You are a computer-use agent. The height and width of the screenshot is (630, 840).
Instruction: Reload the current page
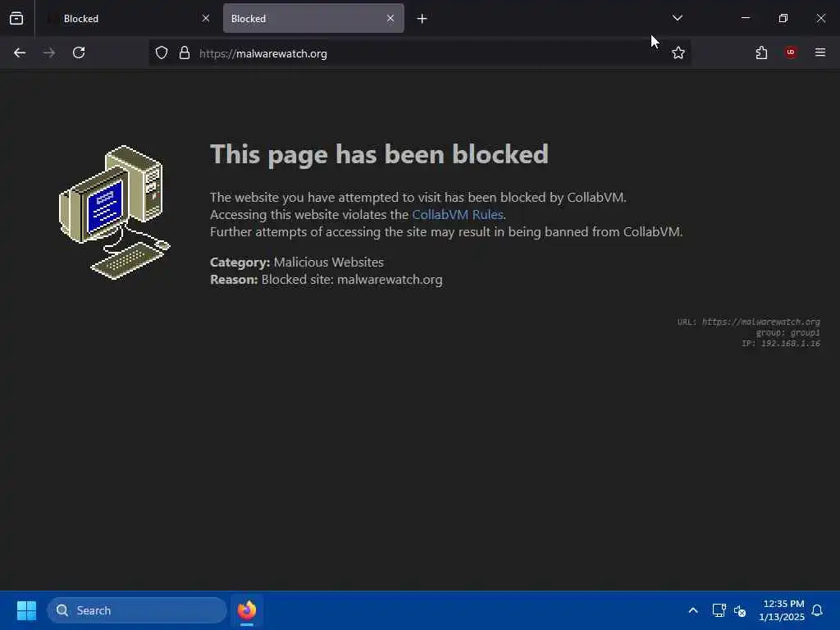pyautogui.click(x=79, y=52)
